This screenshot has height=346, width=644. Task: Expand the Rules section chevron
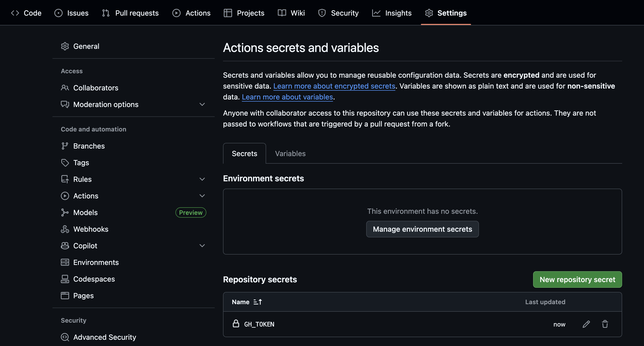click(x=202, y=179)
